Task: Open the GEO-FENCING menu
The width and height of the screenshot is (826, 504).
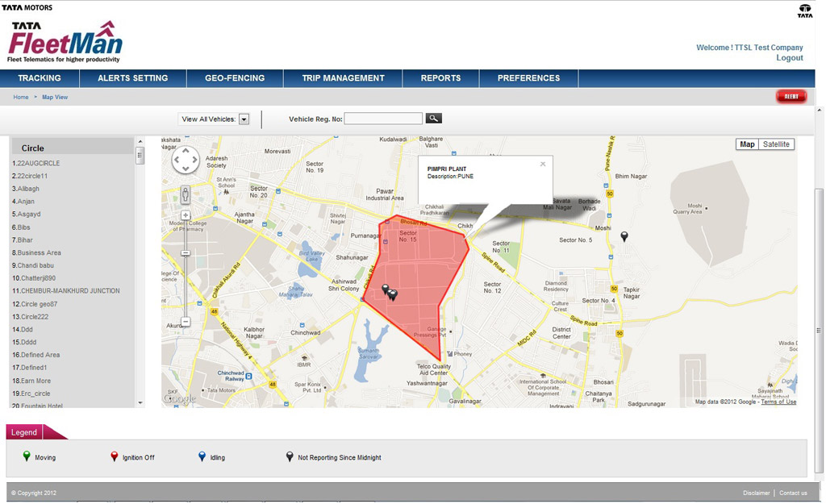Action: (x=235, y=78)
